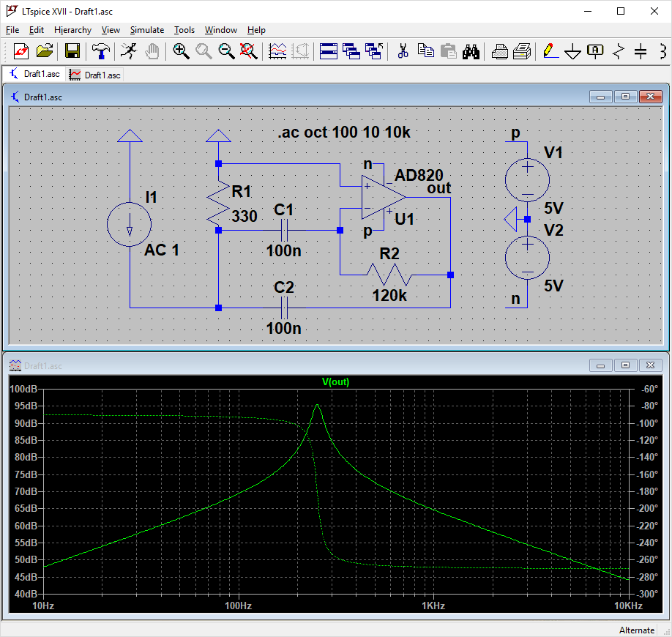Click the 1KHz frequency axis label
The height and width of the screenshot is (637, 672).
[x=433, y=606]
